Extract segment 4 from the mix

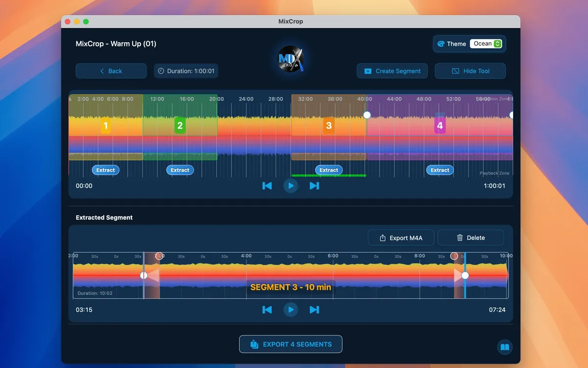(x=440, y=170)
